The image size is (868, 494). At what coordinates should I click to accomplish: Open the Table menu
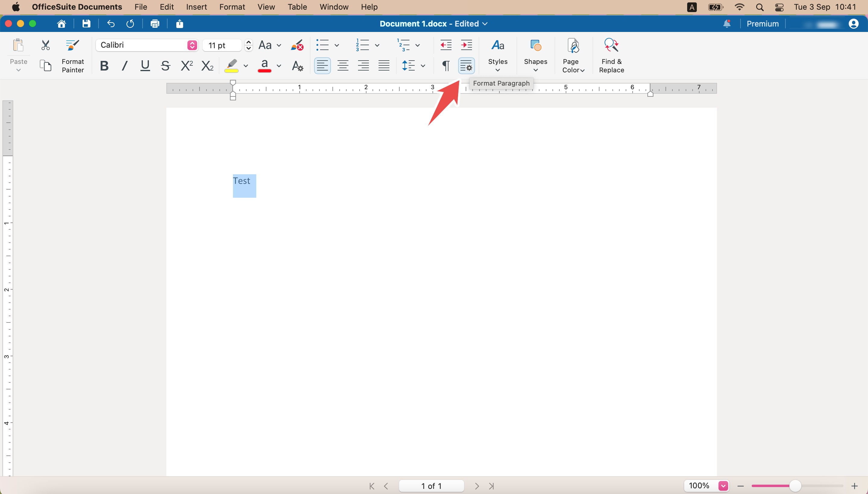pos(297,7)
